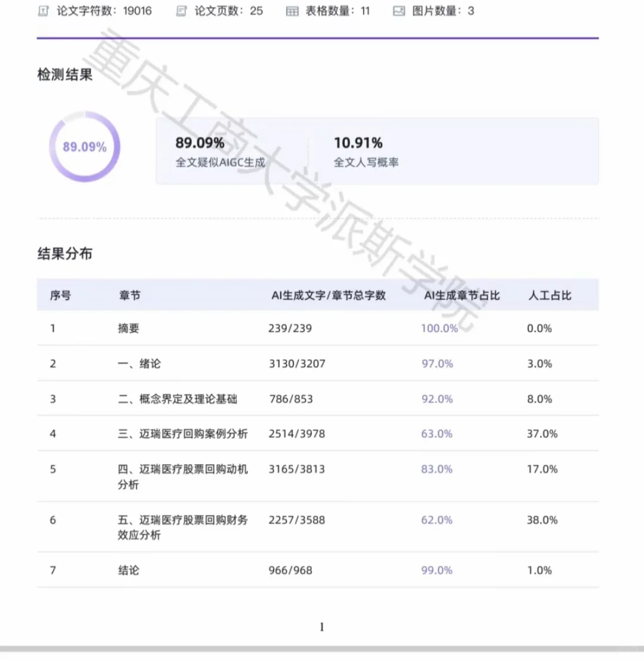Click the 8.0% human ratio cell
This screenshot has width=644, height=660.
[x=540, y=399]
